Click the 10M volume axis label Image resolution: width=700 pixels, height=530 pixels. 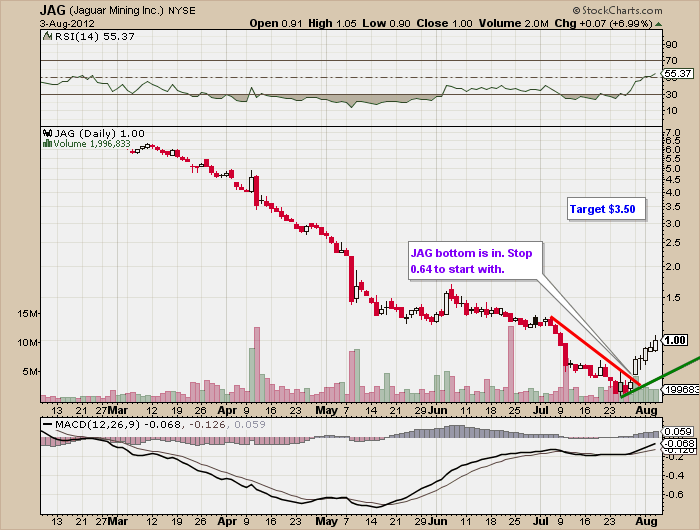coord(28,342)
